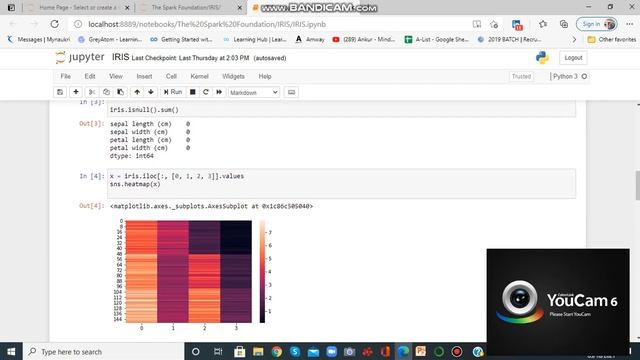The image size is (640, 360).
Task: Open the Windows Start menu
Action: (x=11, y=351)
